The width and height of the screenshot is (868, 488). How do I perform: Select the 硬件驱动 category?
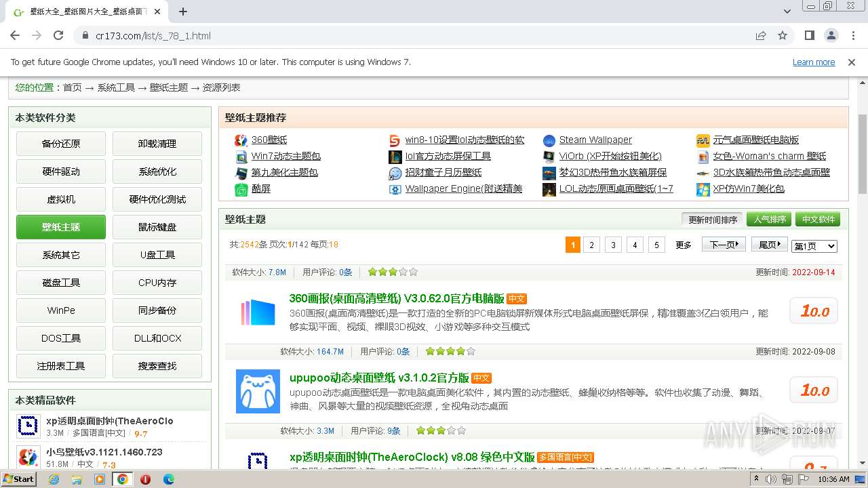[61, 171]
